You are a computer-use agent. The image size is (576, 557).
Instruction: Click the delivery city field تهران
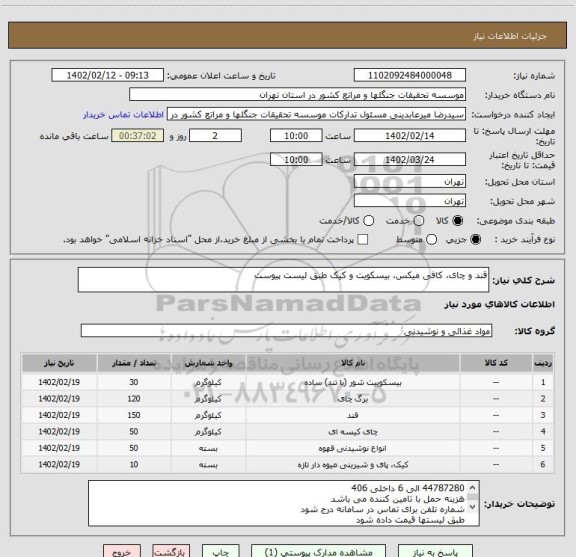coord(410,201)
